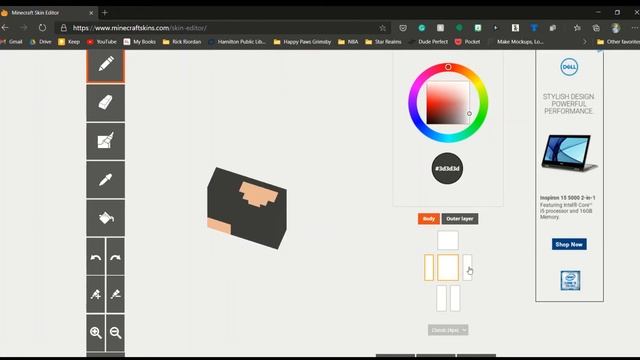640x360 pixels.
Task: Zoom in on the skin model
Action: (x=96, y=333)
